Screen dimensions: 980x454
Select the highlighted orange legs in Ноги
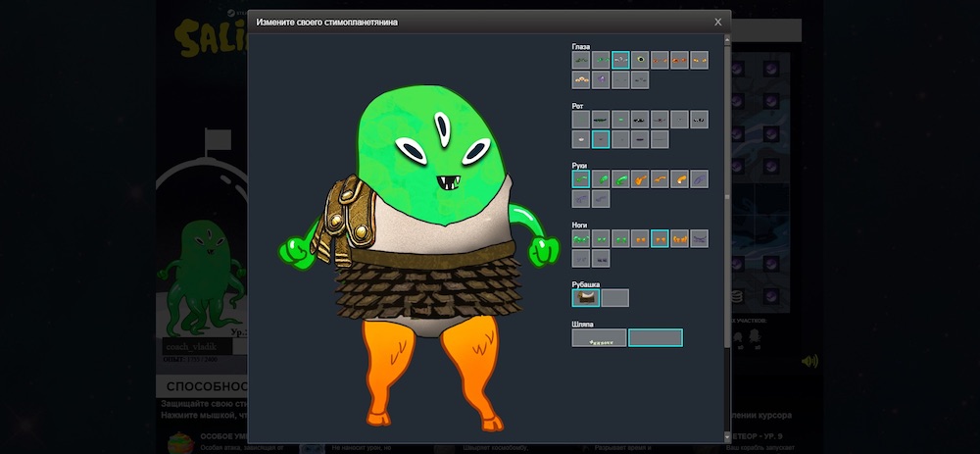pos(660,238)
